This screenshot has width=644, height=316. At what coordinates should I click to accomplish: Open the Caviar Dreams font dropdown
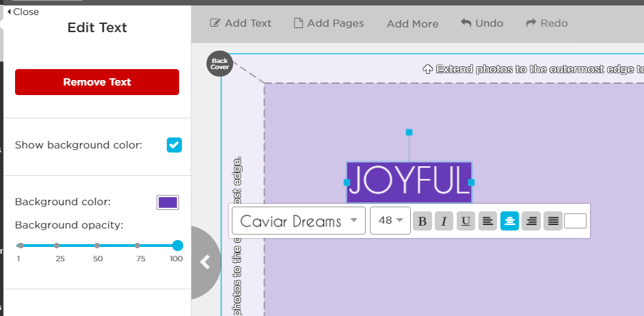point(299,221)
